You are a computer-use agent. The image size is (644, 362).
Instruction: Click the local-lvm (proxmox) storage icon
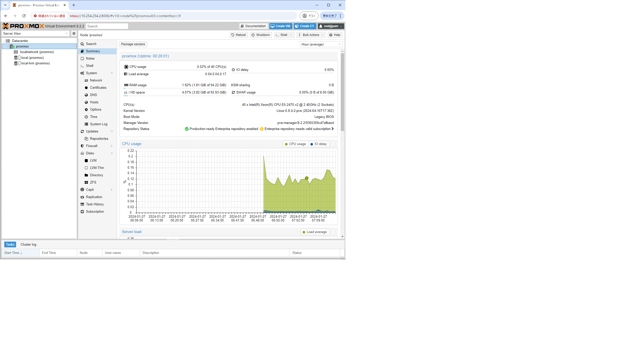pyautogui.click(x=16, y=63)
